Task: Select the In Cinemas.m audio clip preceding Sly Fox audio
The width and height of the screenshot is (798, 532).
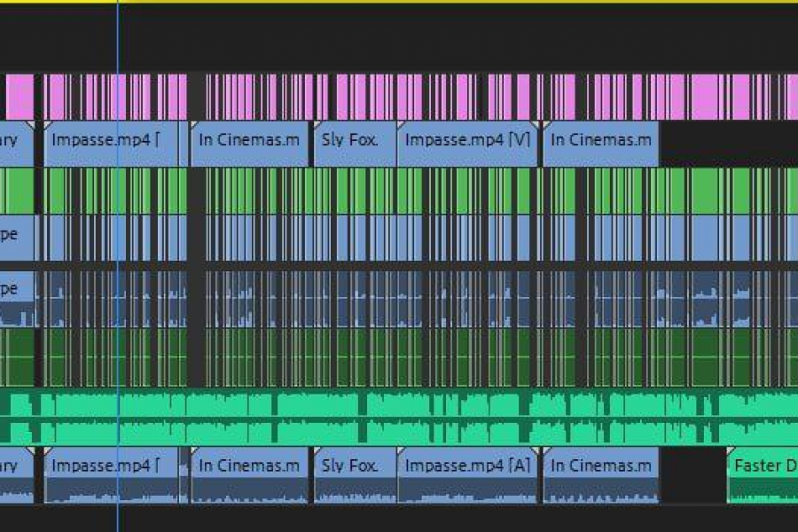Action: coord(249,475)
